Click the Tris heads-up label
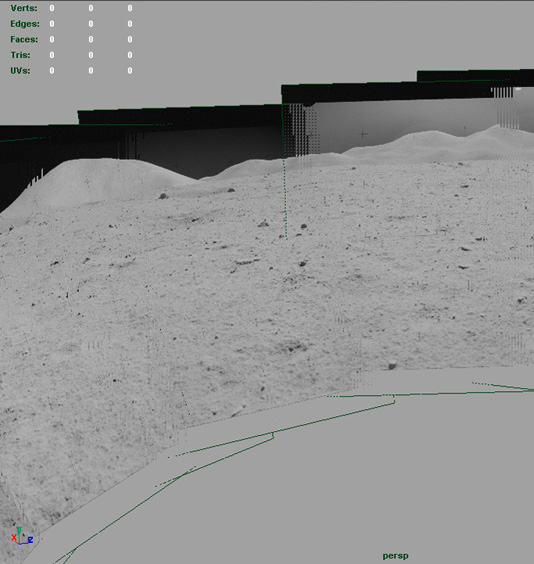The image size is (534, 564). coord(20,55)
